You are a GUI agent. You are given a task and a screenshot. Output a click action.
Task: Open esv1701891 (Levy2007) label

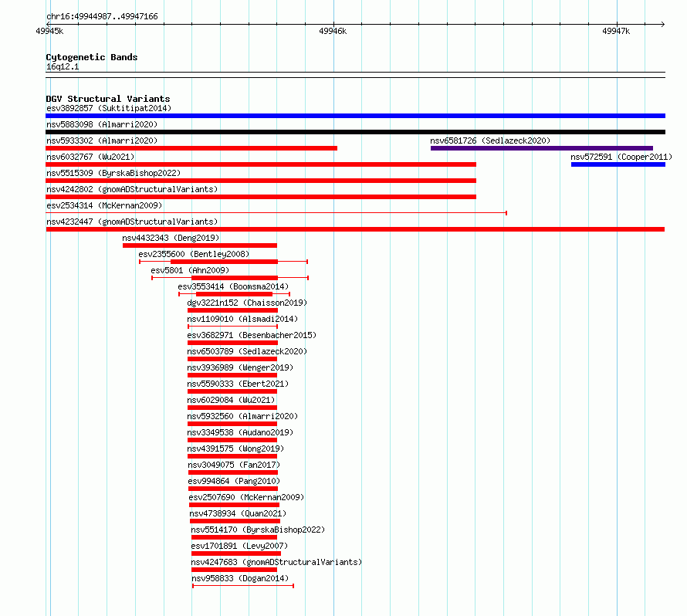point(239,546)
